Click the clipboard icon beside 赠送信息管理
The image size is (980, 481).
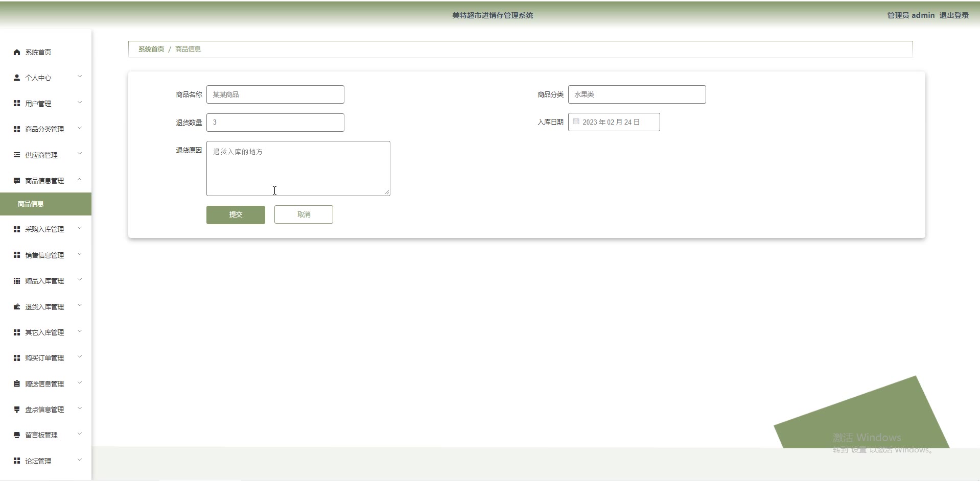point(17,383)
